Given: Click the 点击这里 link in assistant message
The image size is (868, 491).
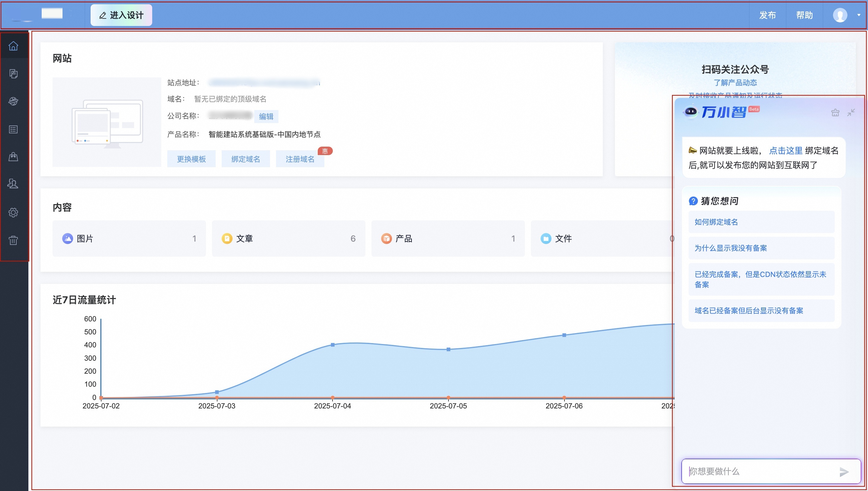Looking at the screenshot, I should 786,151.
